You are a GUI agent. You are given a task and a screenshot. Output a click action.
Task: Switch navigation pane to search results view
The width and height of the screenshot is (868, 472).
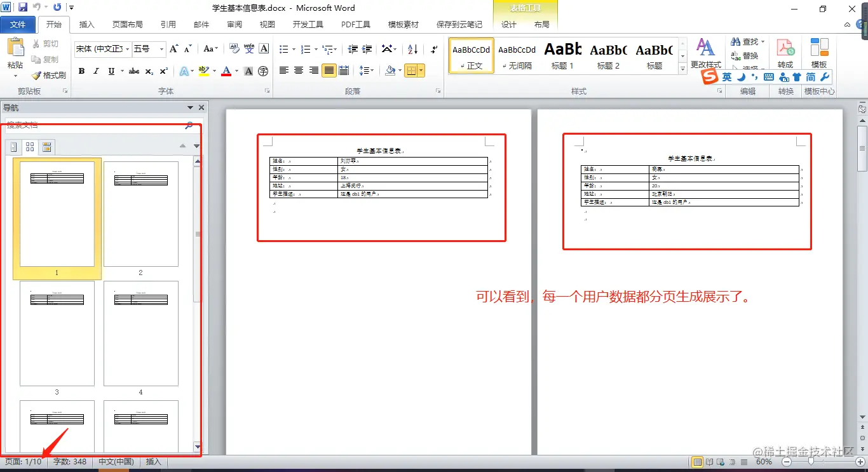pyautogui.click(x=46, y=147)
